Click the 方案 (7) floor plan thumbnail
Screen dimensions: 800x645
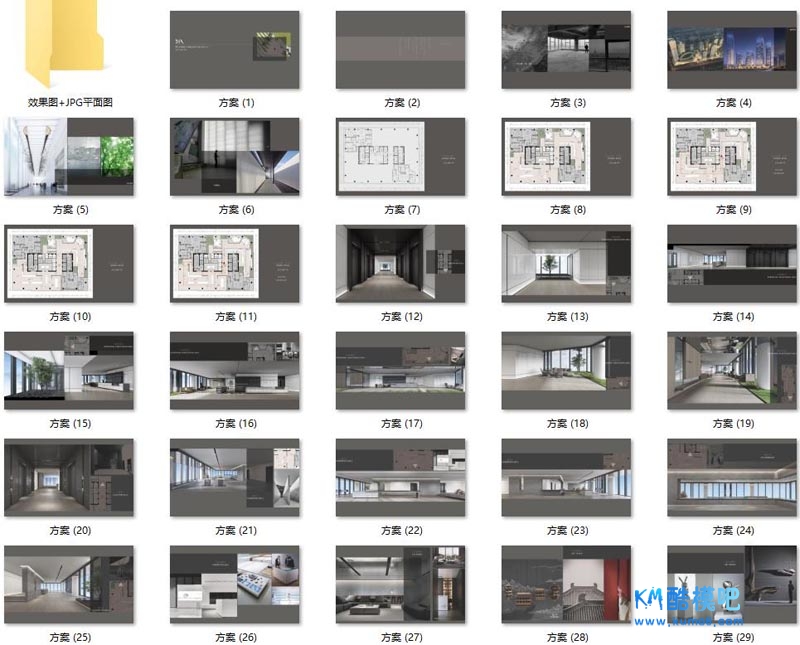pyautogui.click(x=400, y=157)
